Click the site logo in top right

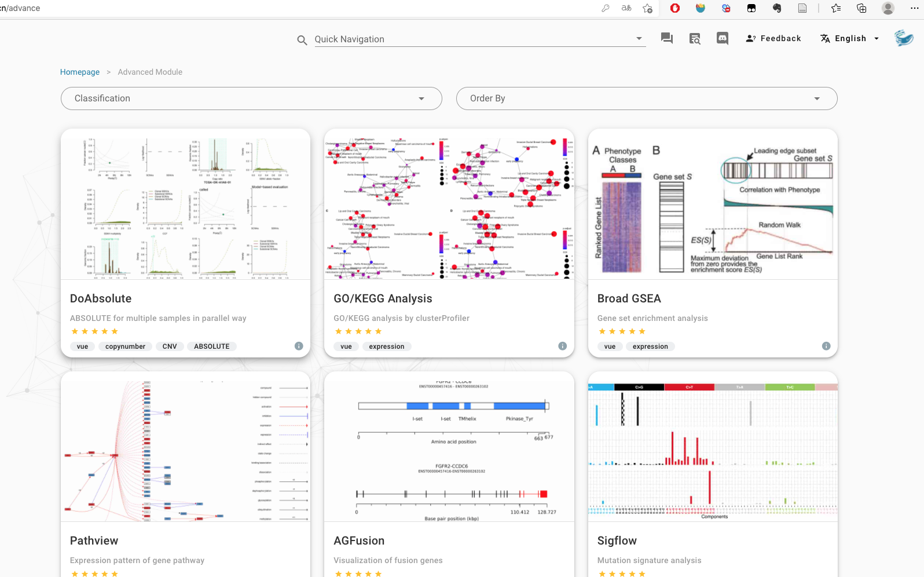(x=904, y=38)
